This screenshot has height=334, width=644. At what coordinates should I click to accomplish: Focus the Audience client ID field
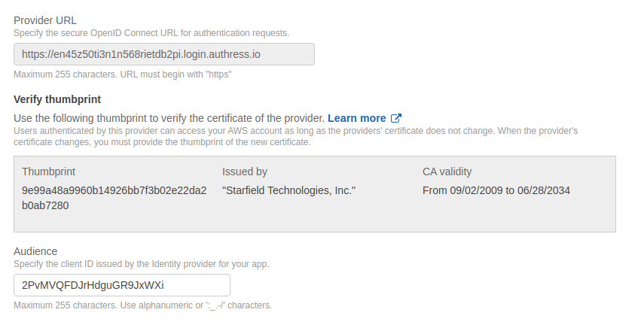(122, 285)
